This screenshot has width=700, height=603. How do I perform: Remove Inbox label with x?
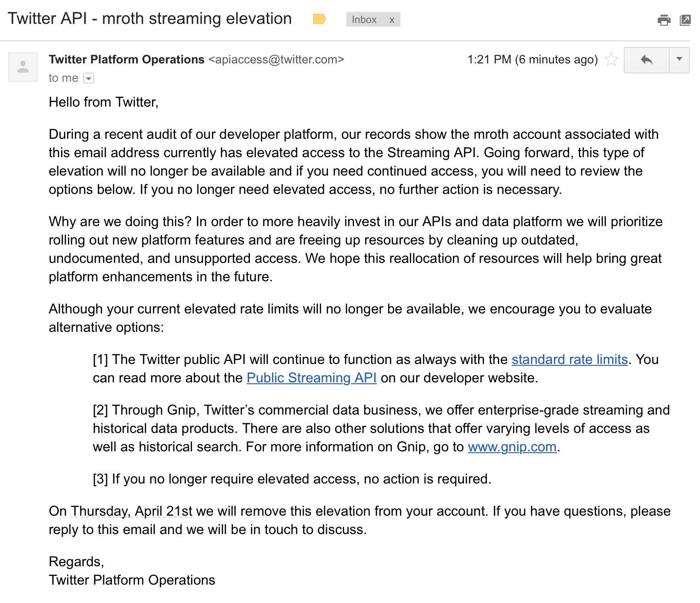392,20
